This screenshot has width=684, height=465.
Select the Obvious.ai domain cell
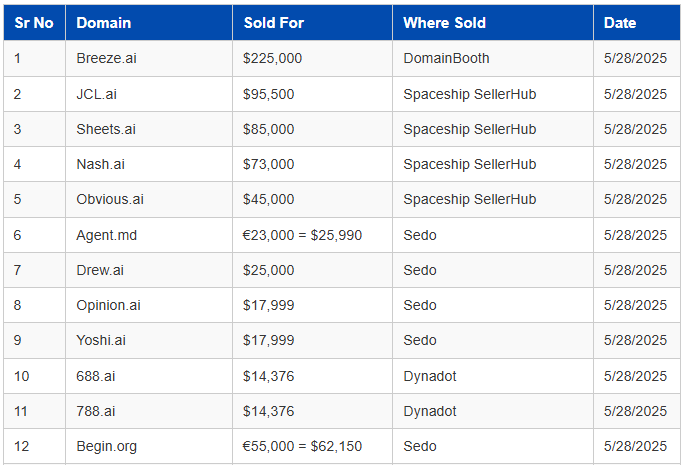click(x=110, y=199)
